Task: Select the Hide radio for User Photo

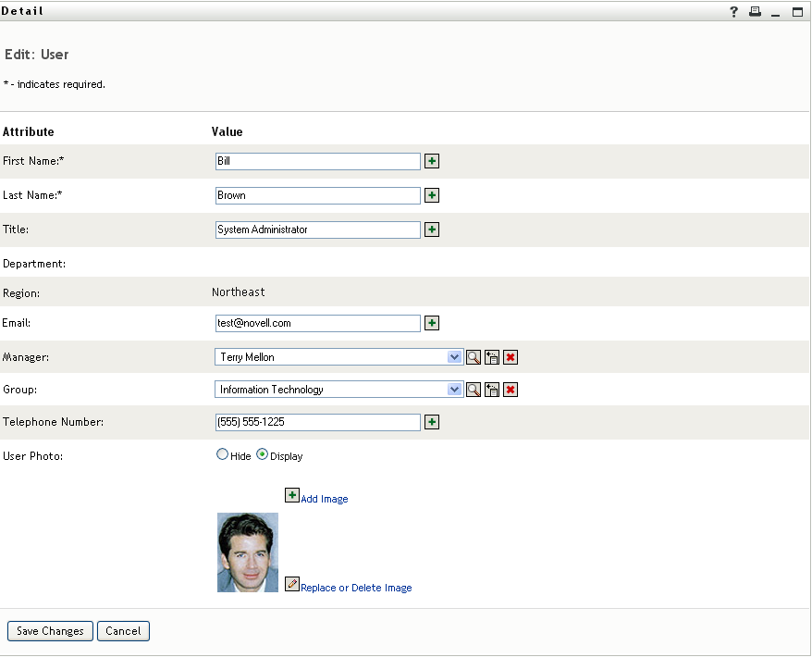Action: tap(223, 454)
